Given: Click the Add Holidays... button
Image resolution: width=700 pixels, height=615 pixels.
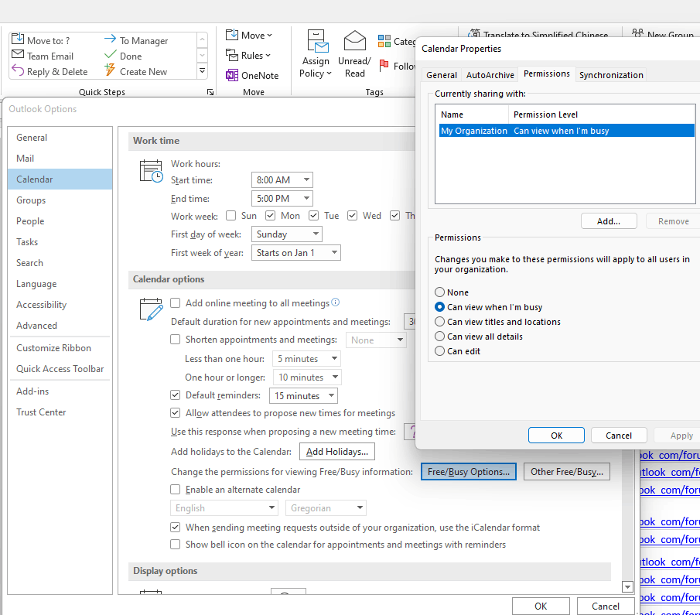Looking at the screenshot, I should coord(337,452).
